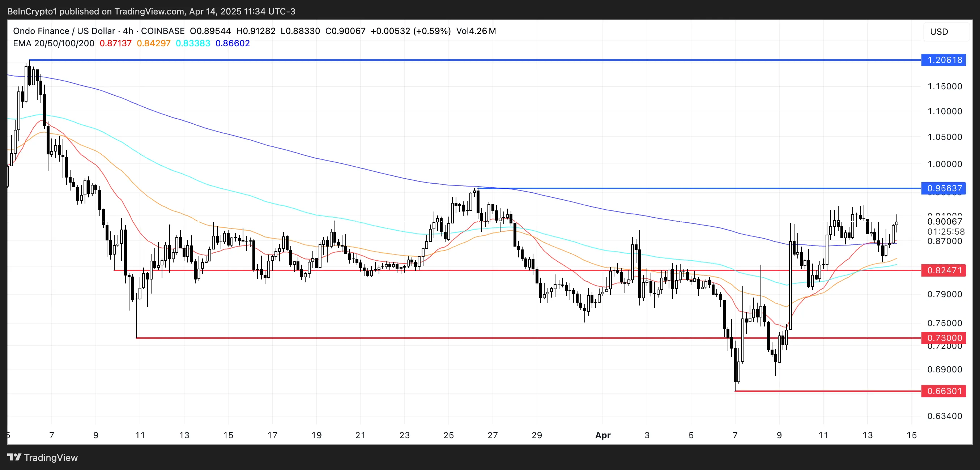Click the 0.73000 red price label
Screen dimensions: 980x470
(944, 338)
